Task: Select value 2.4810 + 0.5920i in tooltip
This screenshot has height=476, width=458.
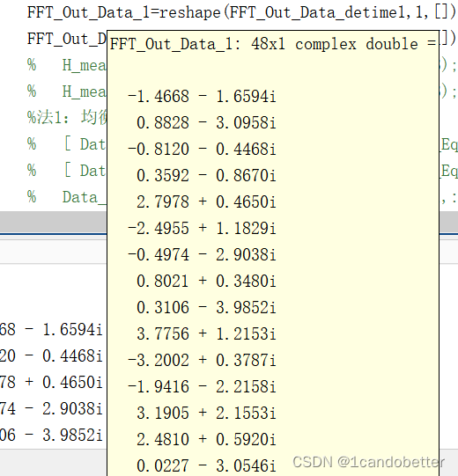Action: pos(206,440)
